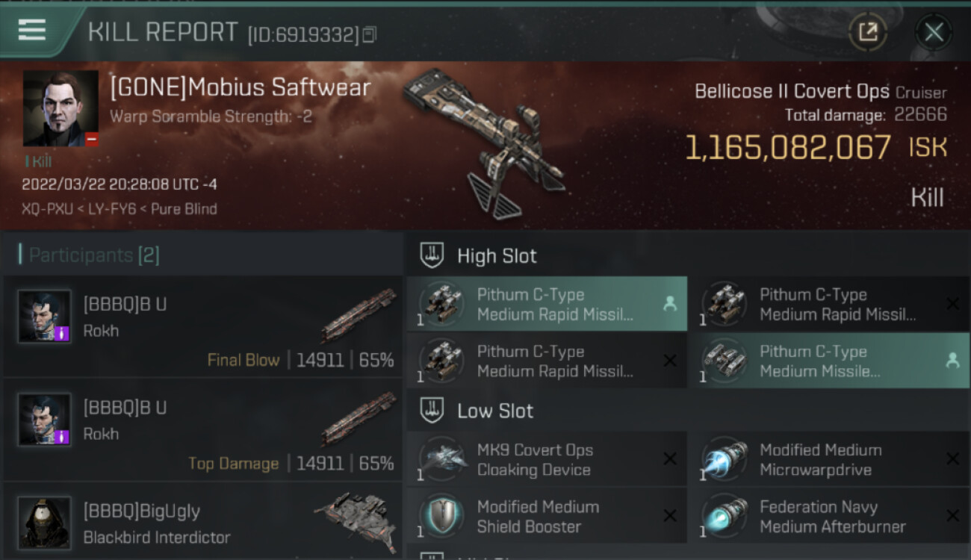Click the MK9 Covert Ops Cloaking Device icon

(x=441, y=459)
